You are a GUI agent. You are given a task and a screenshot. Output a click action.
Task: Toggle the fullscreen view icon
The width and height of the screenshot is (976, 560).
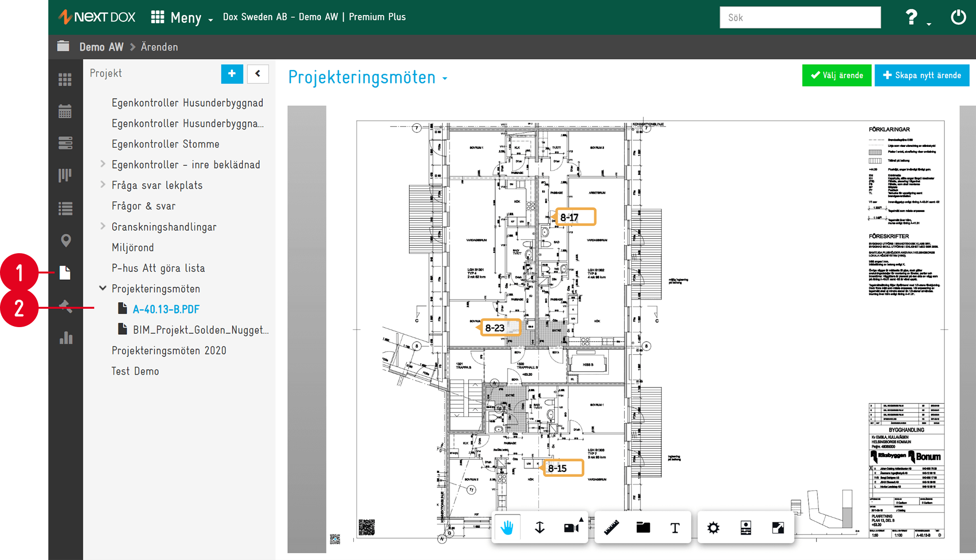point(778,528)
